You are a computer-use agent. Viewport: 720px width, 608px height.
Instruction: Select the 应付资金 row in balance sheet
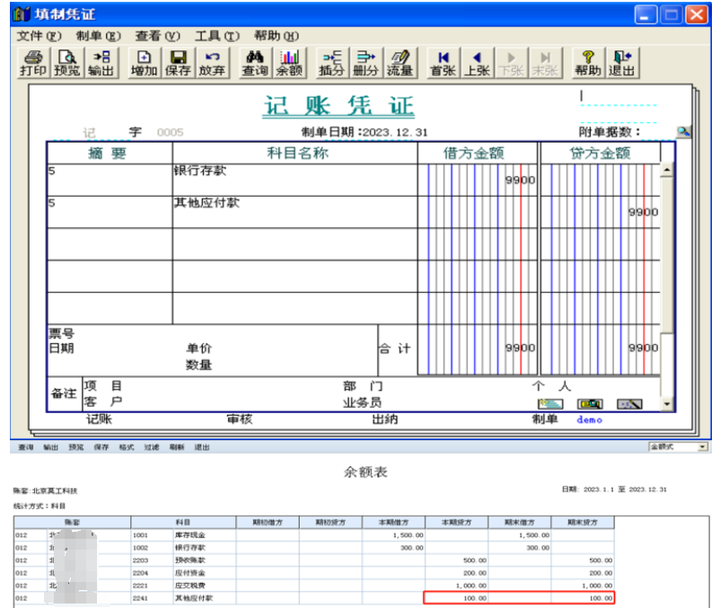[314, 573]
